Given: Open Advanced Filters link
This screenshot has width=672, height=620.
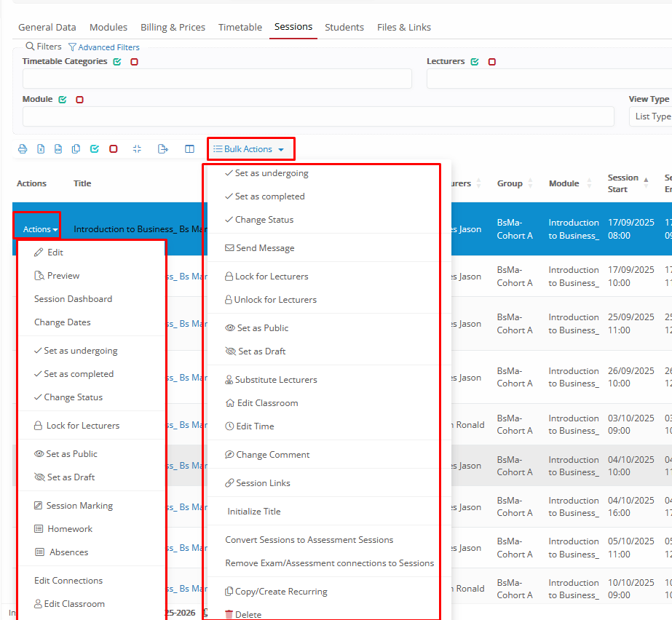Looking at the screenshot, I should [x=104, y=47].
